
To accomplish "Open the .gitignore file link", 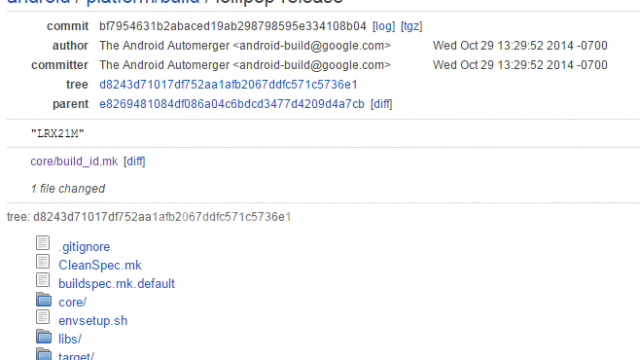I will pyautogui.click(x=84, y=247).
